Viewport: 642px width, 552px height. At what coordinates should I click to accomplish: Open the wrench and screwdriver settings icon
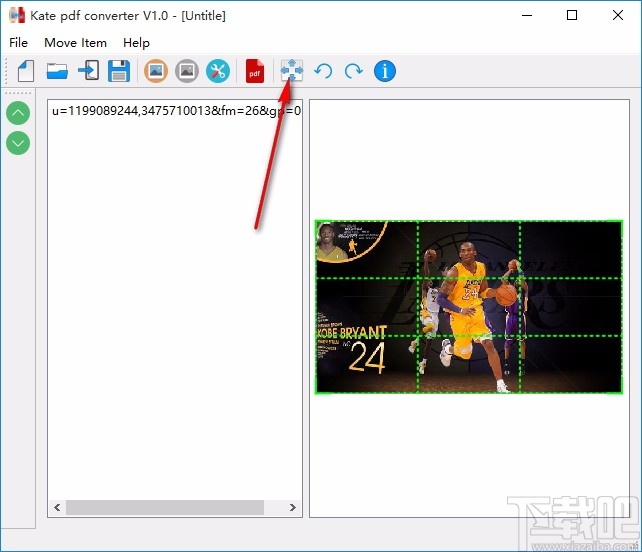218,71
